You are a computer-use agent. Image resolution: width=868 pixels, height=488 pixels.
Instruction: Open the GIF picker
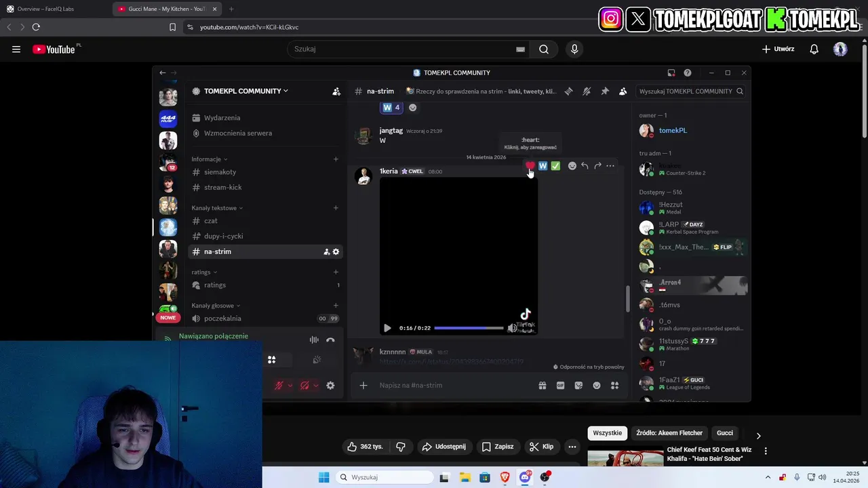click(560, 386)
